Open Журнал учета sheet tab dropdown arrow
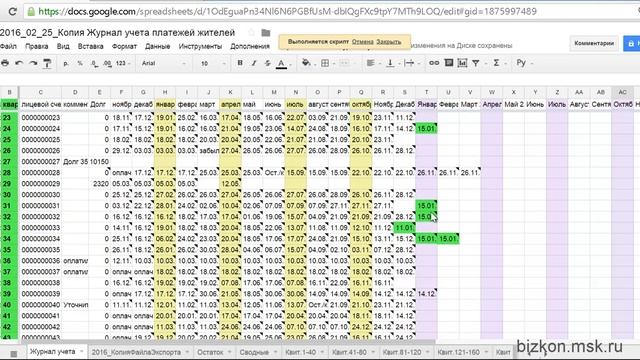Image resolution: width=640 pixels, height=360 pixels. click(82, 351)
